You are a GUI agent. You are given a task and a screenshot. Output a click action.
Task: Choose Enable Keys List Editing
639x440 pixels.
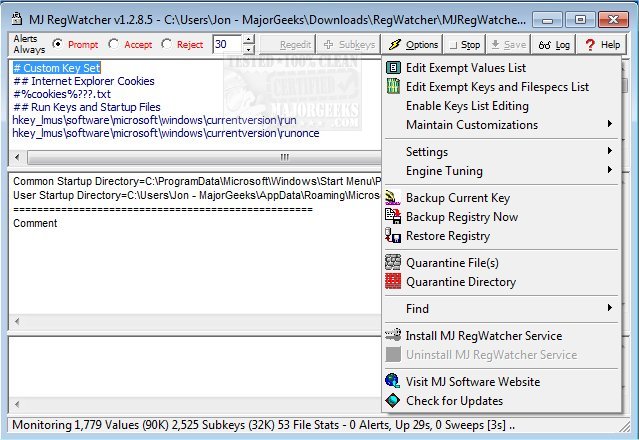[x=502, y=106]
